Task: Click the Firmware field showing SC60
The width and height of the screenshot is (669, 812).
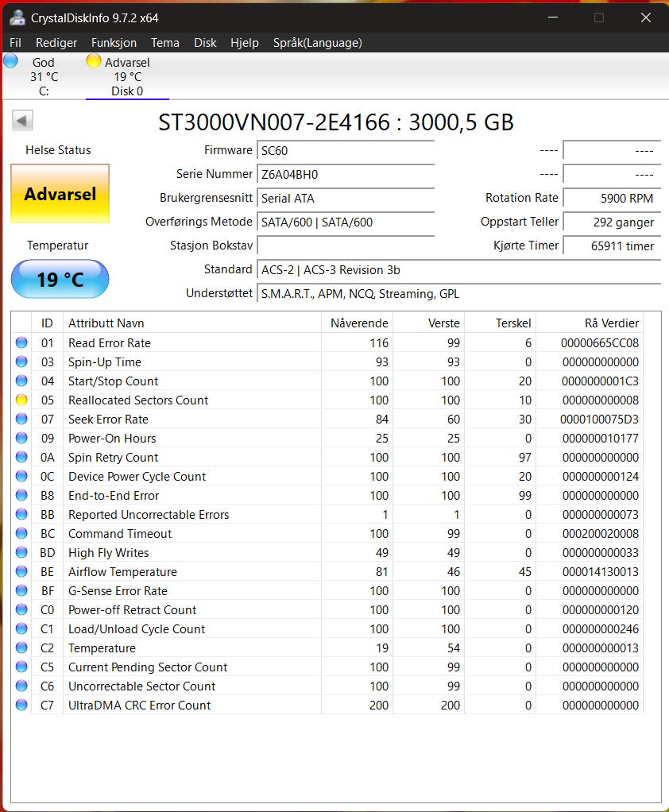Action: coord(346,151)
